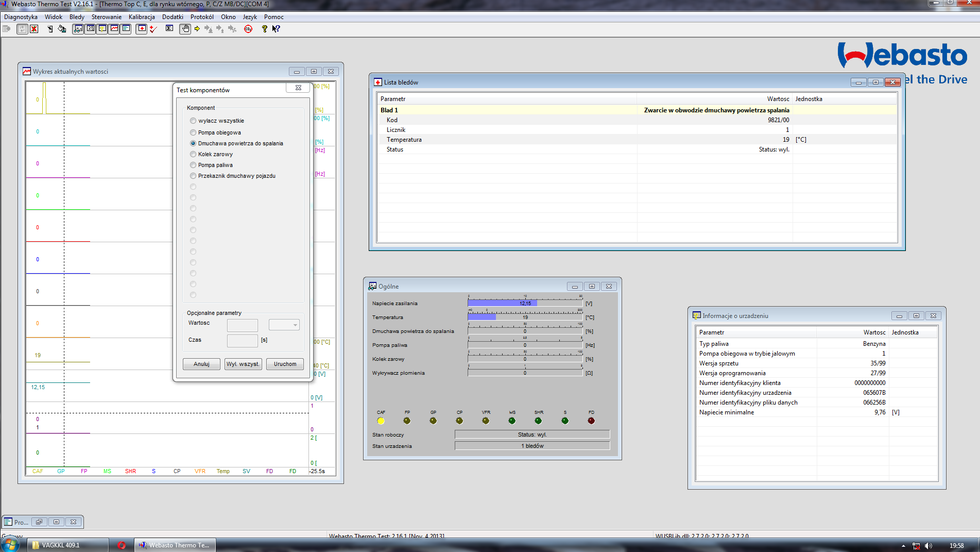Open the Protokól menu
The image size is (980, 552).
[202, 17]
